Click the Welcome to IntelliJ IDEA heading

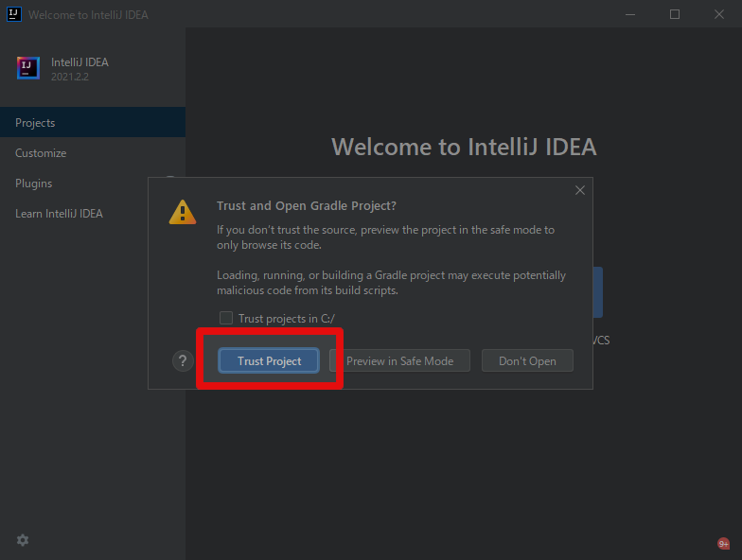[x=464, y=147]
